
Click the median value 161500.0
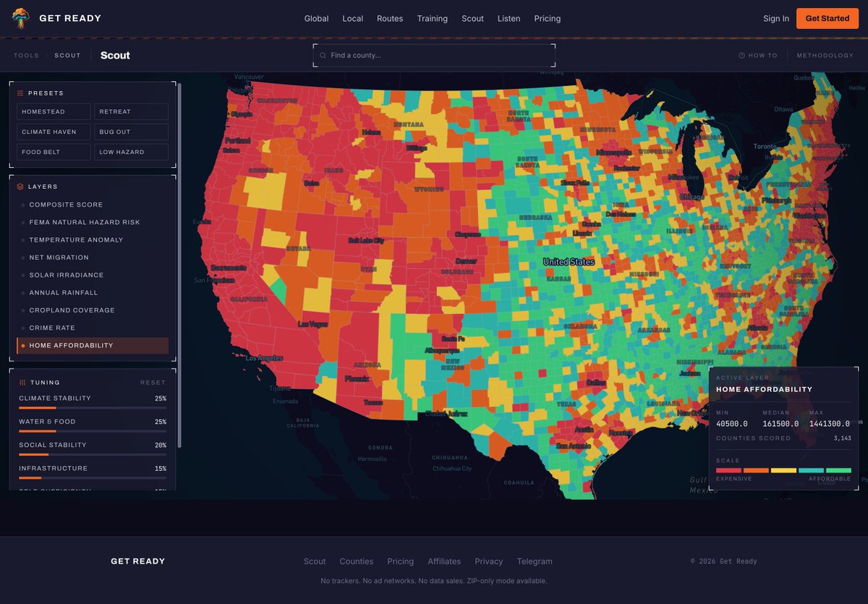pos(780,424)
